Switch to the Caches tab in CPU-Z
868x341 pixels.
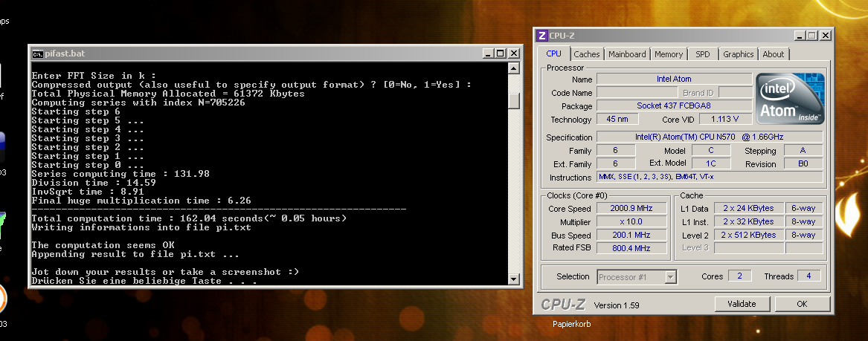tap(586, 54)
